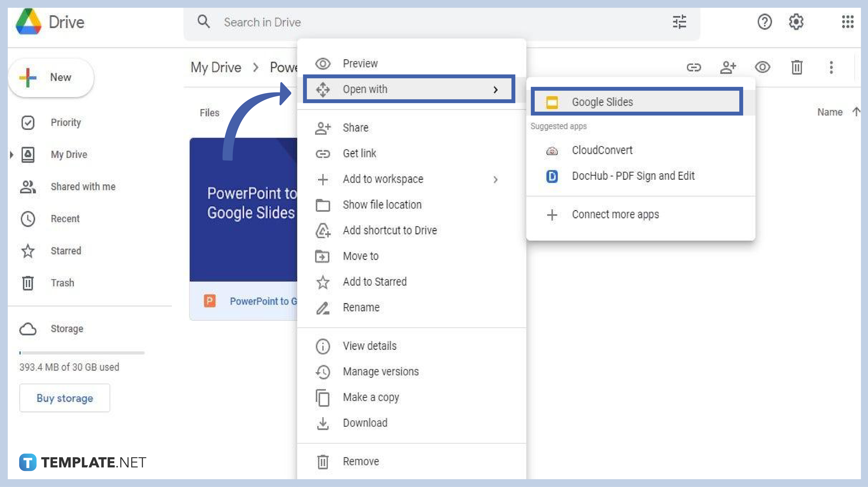Open the More actions three-dot menu

831,67
